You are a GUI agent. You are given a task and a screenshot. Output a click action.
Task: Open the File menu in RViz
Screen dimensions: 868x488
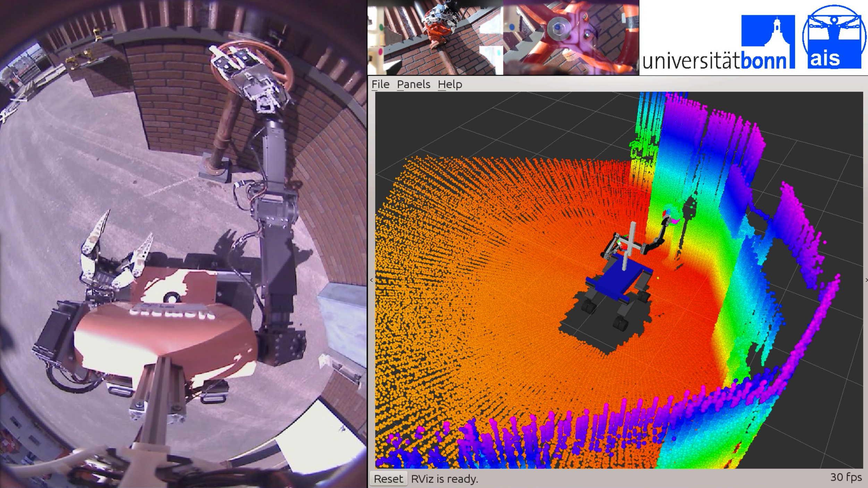380,84
